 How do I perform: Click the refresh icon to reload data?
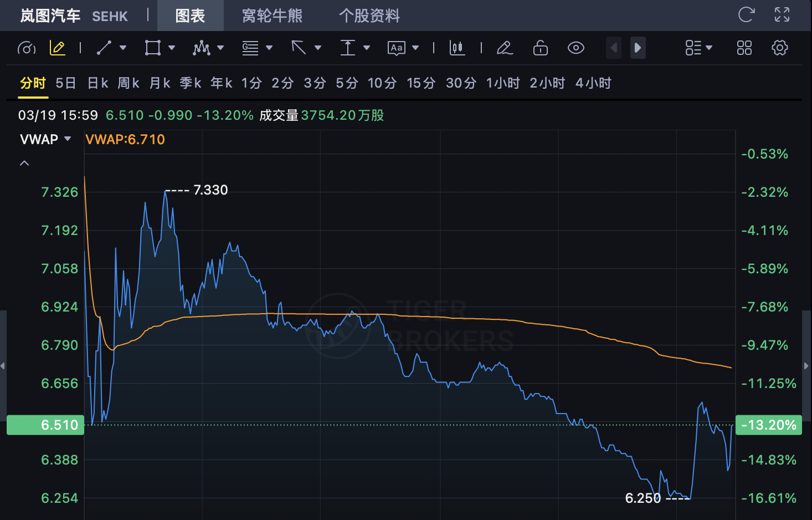click(x=747, y=16)
